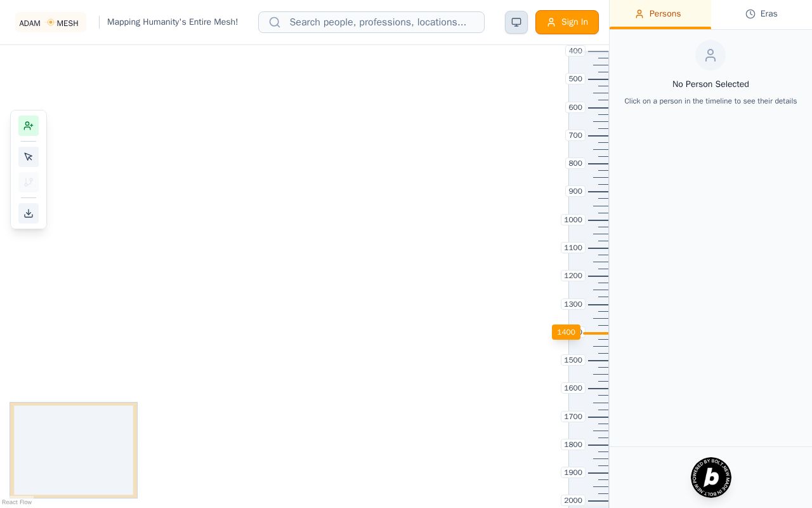
Task: Click year 1900 on the timeline
Action: (x=573, y=472)
